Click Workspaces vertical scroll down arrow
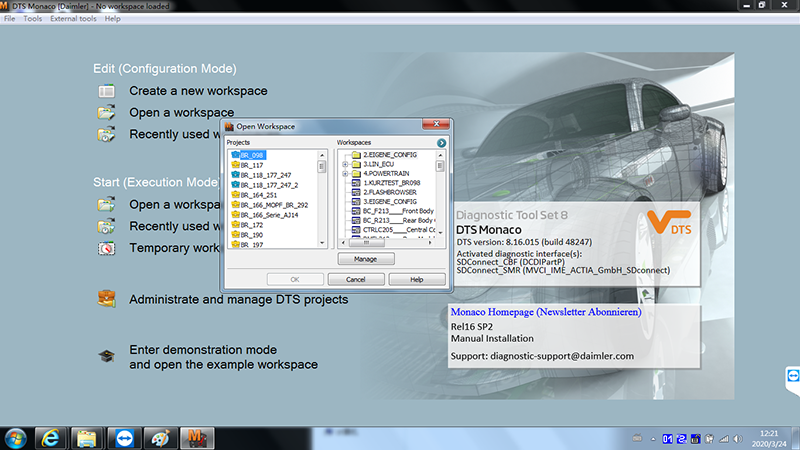This screenshot has height=450, width=800. coord(440,233)
